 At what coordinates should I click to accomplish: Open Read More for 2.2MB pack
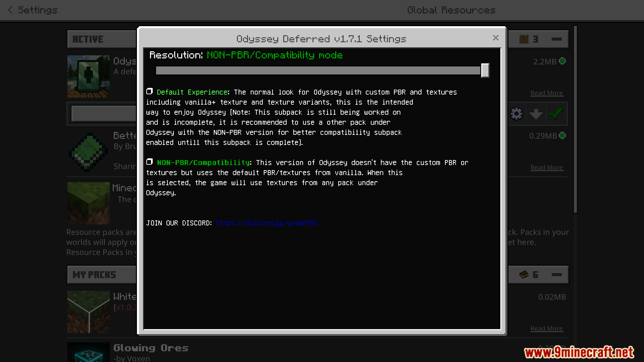pyautogui.click(x=547, y=93)
